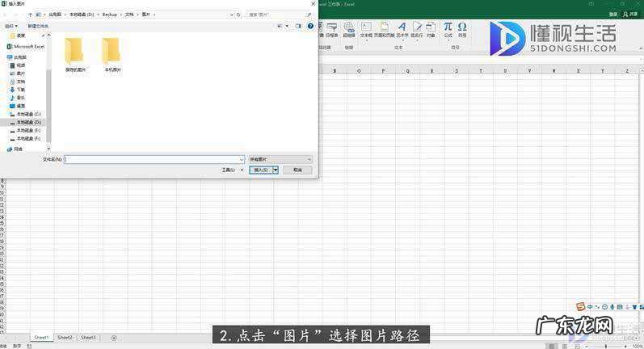Click the 页眉和页脚 header footer icon in ribbon
The height and width of the screenshot is (349, 644).
coord(384,30)
